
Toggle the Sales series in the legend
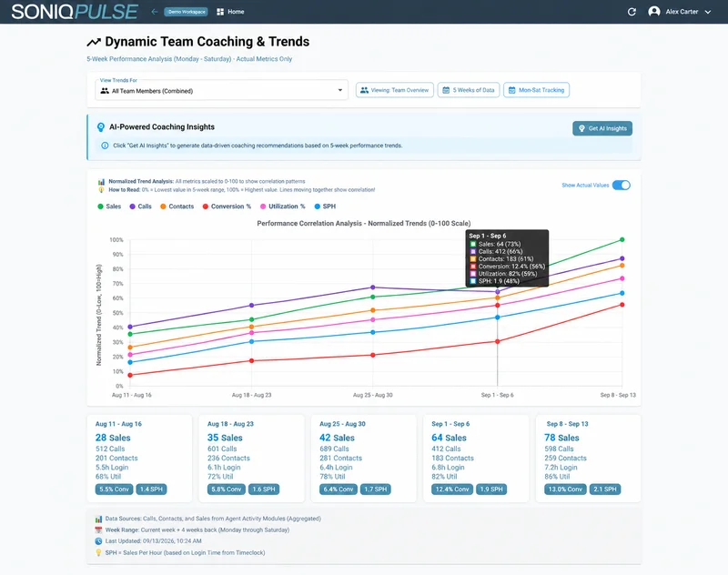[x=109, y=207]
